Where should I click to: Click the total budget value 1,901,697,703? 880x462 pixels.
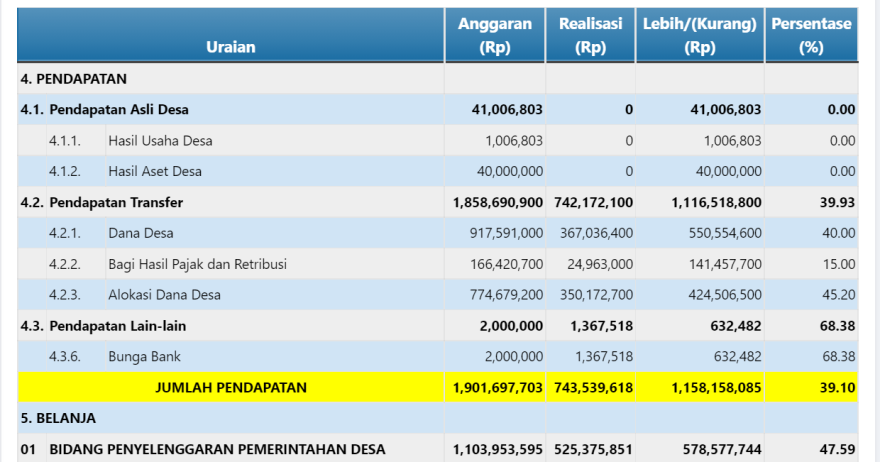click(x=497, y=387)
